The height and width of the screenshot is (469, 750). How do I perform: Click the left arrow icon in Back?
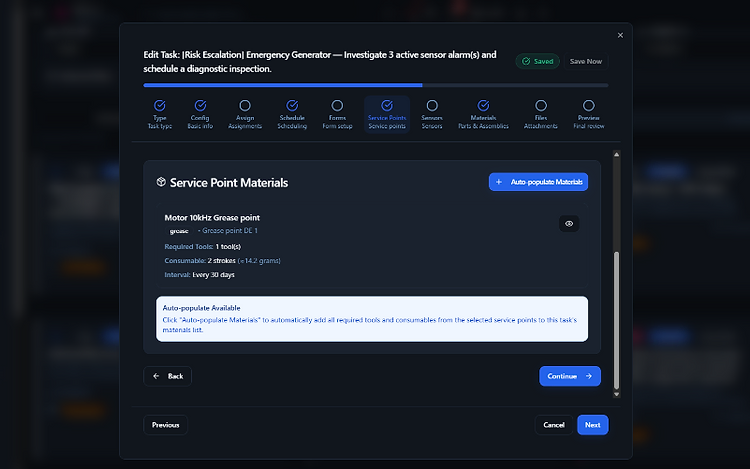click(156, 376)
